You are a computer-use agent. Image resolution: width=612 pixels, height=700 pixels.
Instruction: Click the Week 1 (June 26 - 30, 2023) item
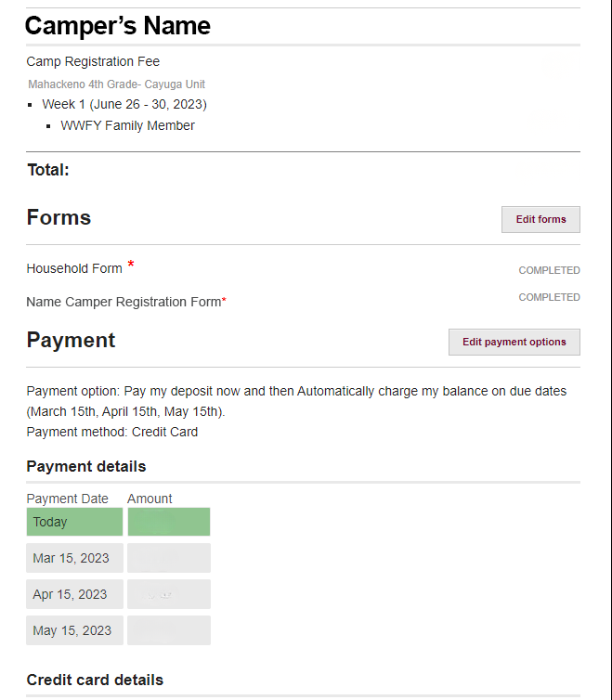pyautogui.click(x=124, y=104)
